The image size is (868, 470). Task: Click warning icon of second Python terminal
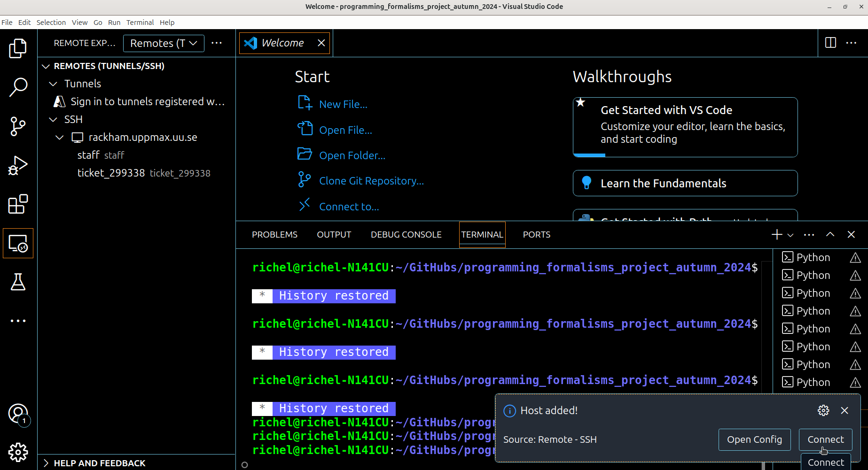click(855, 275)
